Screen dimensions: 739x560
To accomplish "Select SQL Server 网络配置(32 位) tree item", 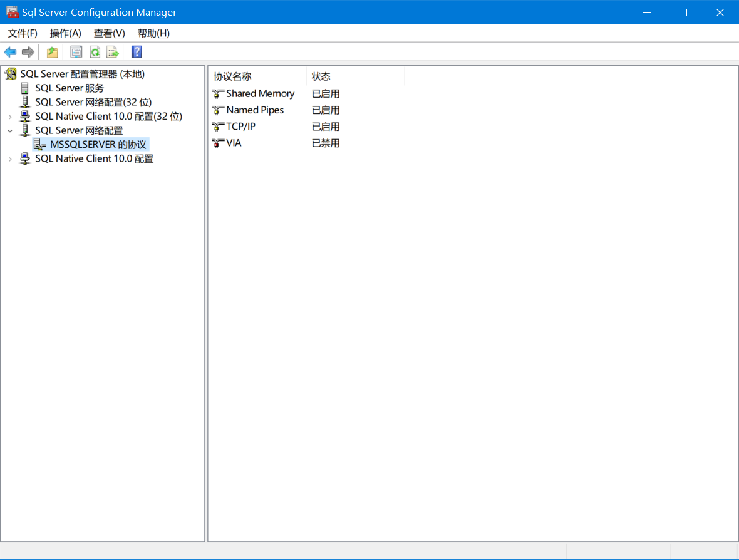I will tap(93, 102).
